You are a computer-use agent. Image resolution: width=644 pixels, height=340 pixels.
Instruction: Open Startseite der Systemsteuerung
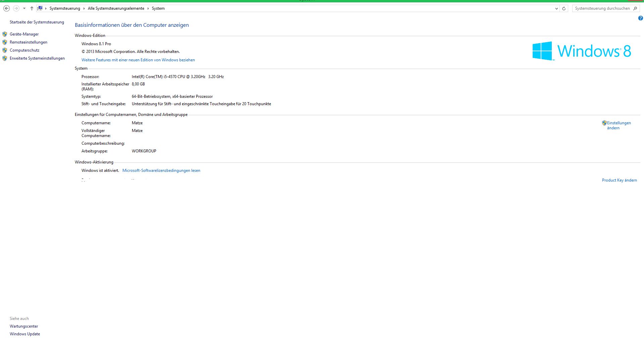(37, 22)
